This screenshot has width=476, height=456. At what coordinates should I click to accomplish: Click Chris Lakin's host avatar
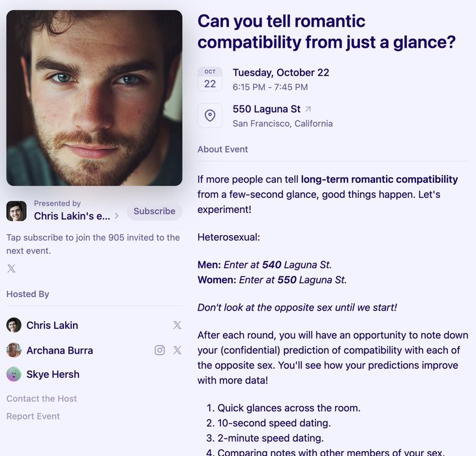(x=14, y=325)
